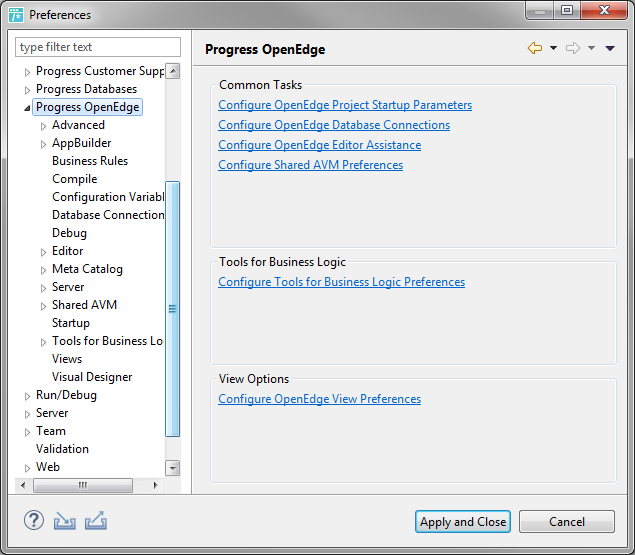
Task: Click the Preferences window title icon
Action: [16, 15]
